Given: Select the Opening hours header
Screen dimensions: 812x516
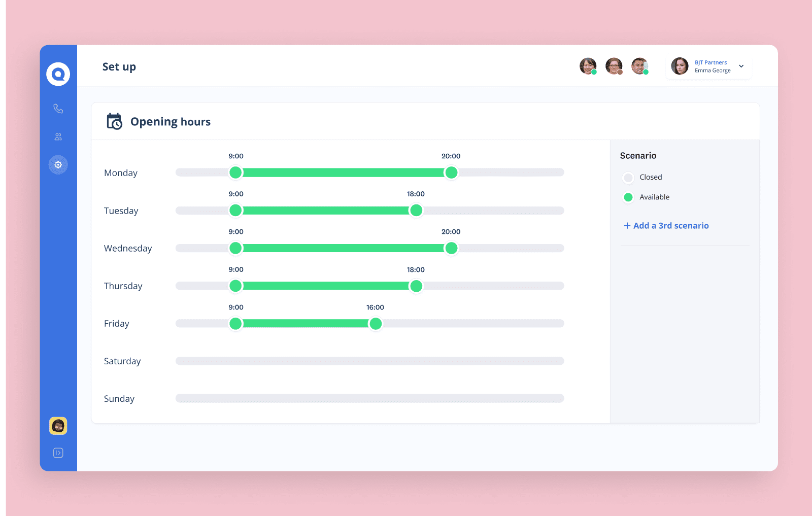Looking at the screenshot, I should [x=171, y=121].
